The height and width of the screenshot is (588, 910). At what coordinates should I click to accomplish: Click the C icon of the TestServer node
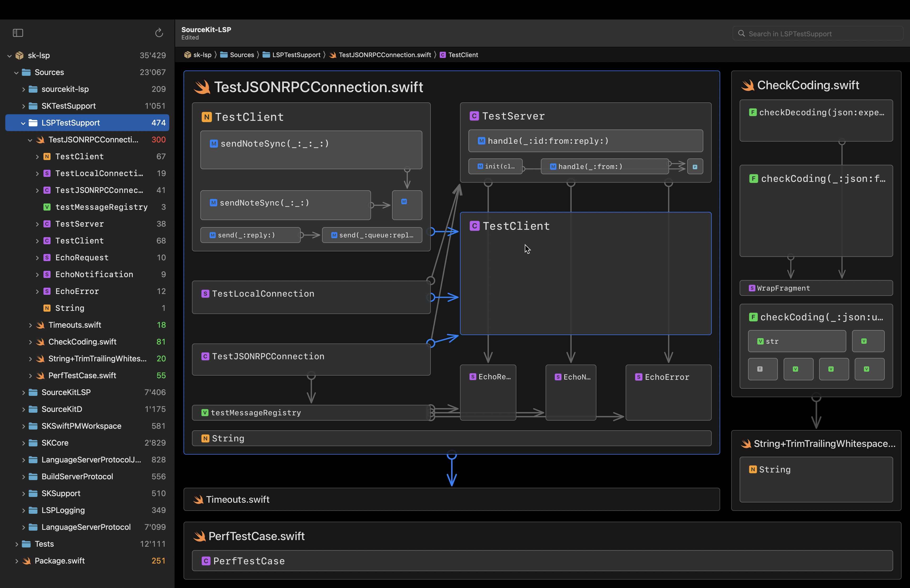(474, 116)
